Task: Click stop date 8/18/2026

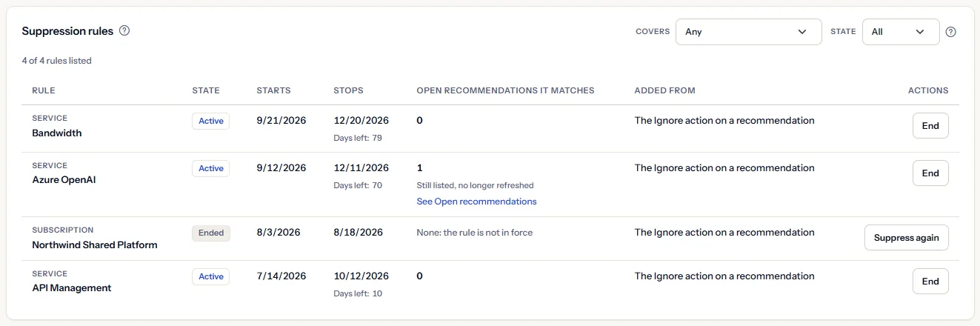Action: [x=359, y=232]
